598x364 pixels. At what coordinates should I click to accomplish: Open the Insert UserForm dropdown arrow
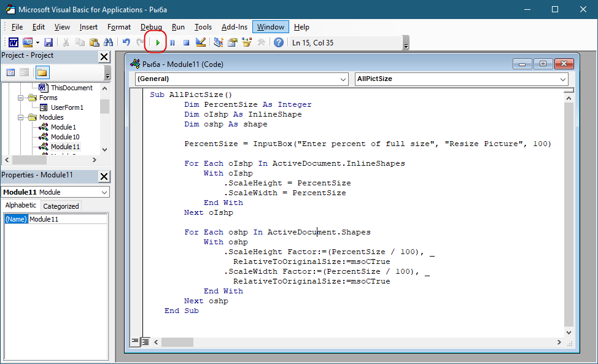pyautogui.click(x=37, y=42)
